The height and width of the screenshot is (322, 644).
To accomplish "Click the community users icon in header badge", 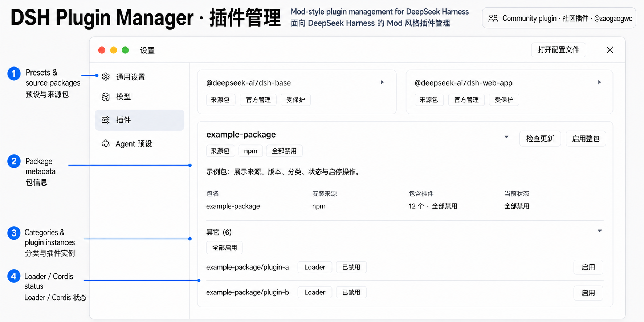I will [x=493, y=18].
